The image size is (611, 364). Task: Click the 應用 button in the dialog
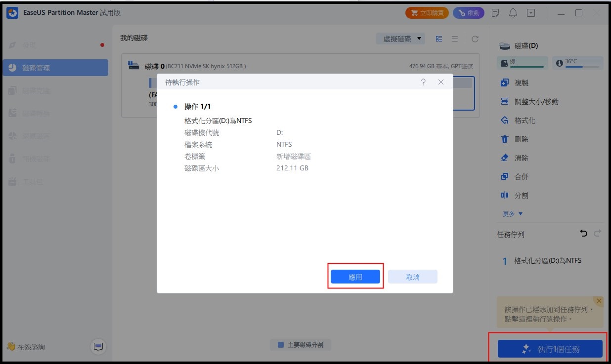point(355,277)
